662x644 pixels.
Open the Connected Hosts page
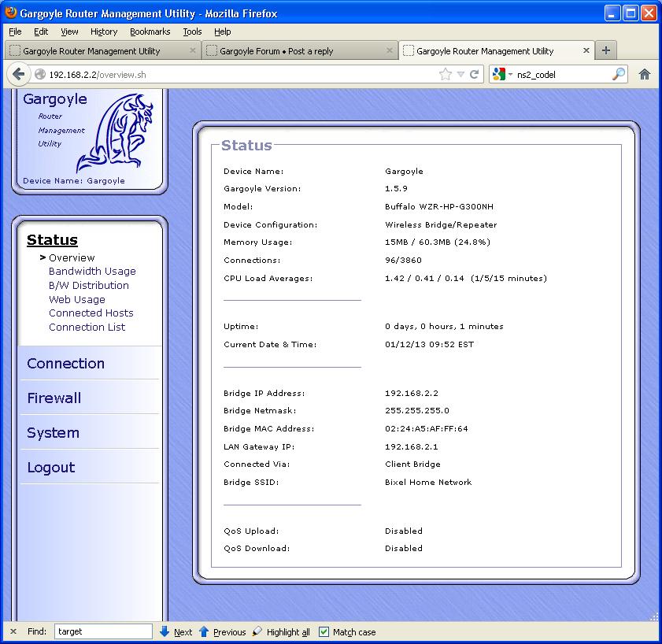91,313
